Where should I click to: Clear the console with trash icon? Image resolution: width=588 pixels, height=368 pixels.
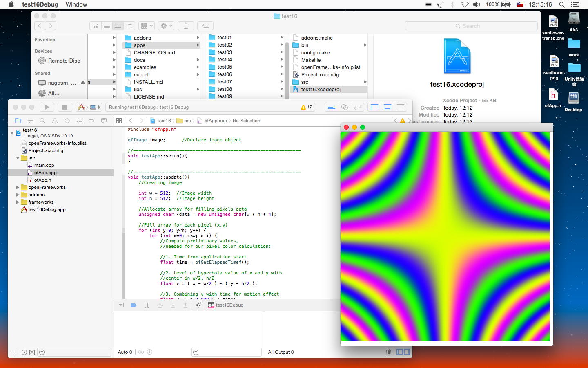388,352
